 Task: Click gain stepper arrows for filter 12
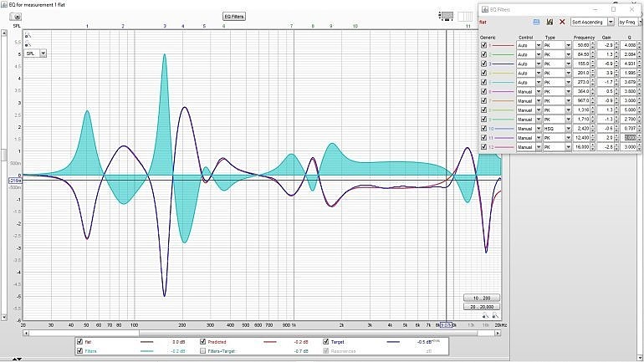pos(616,147)
